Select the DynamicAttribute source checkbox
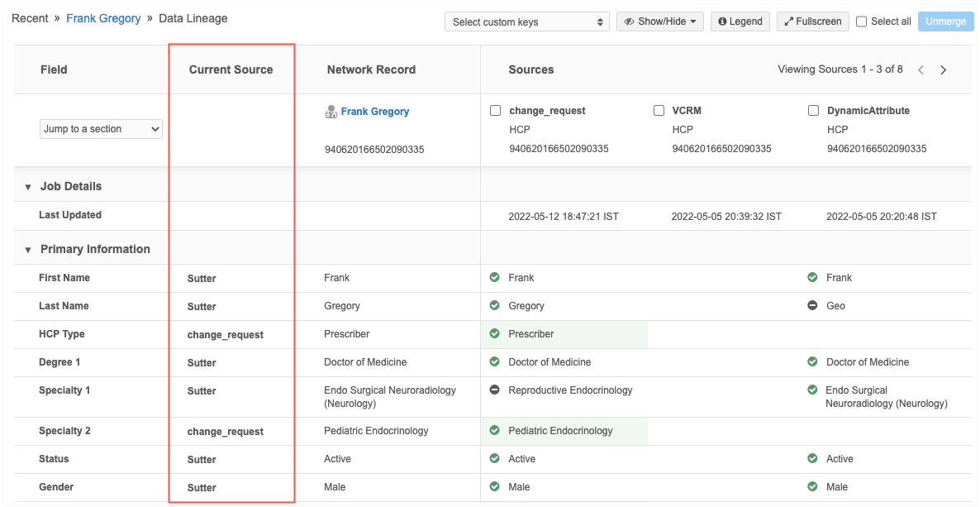The width and height of the screenshot is (980, 507). click(814, 111)
